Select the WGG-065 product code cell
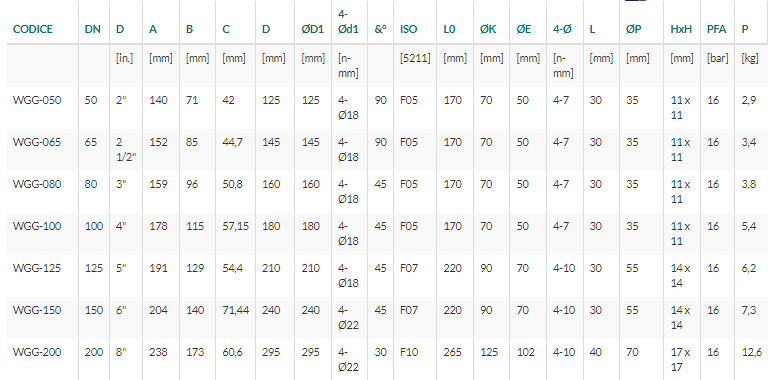Screen dimensions: 773x380 37,142
